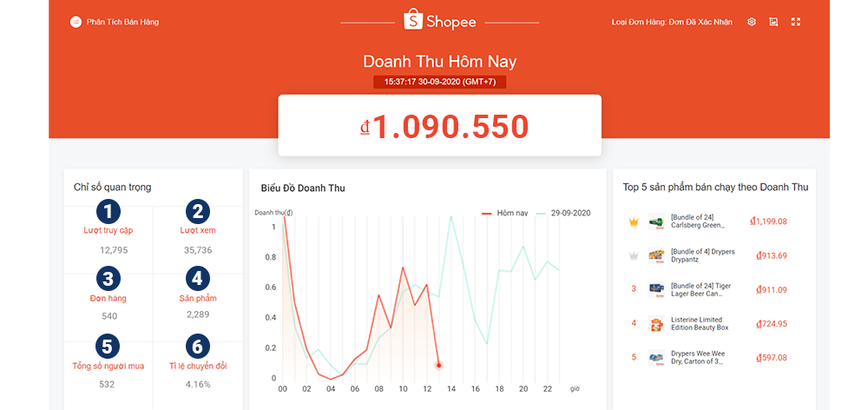Click Loại Đơn Hàng: Đơn Đã Xác Nhận

pyautogui.click(x=672, y=23)
